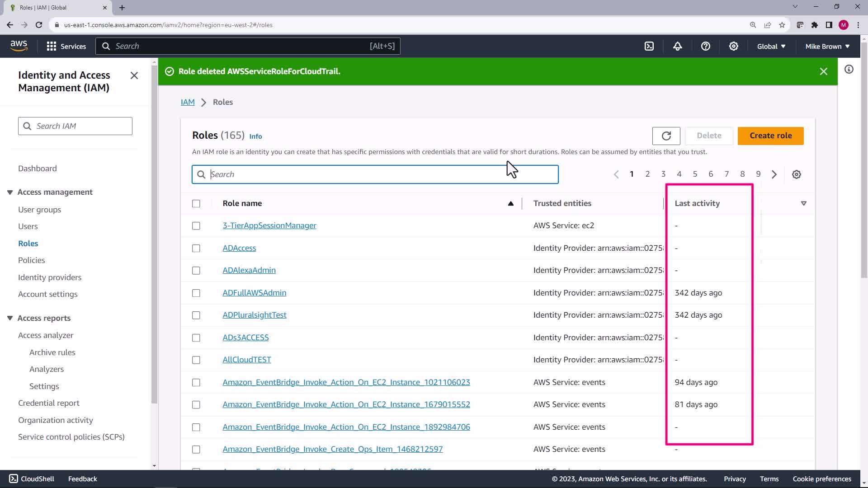Screen dimensions: 868x488
Task: Open the AWS console settings gear
Action: click(x=733, y=46)
